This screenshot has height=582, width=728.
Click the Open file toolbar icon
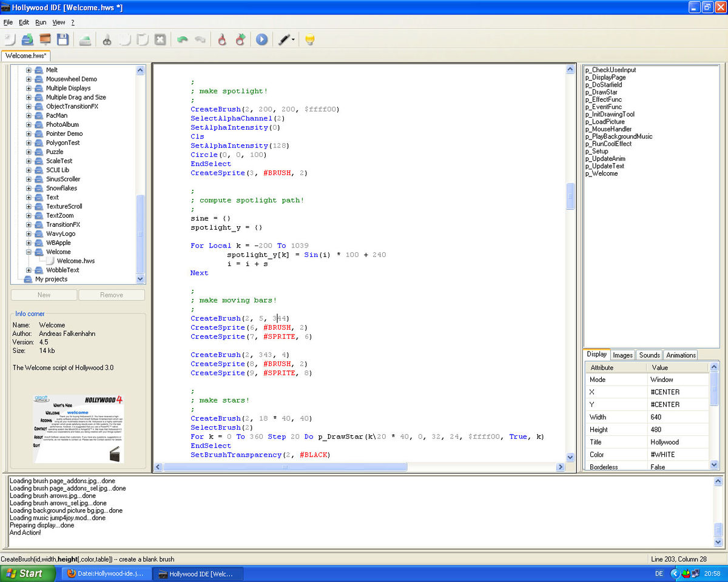pyautogui.click(x=27, y=40)
